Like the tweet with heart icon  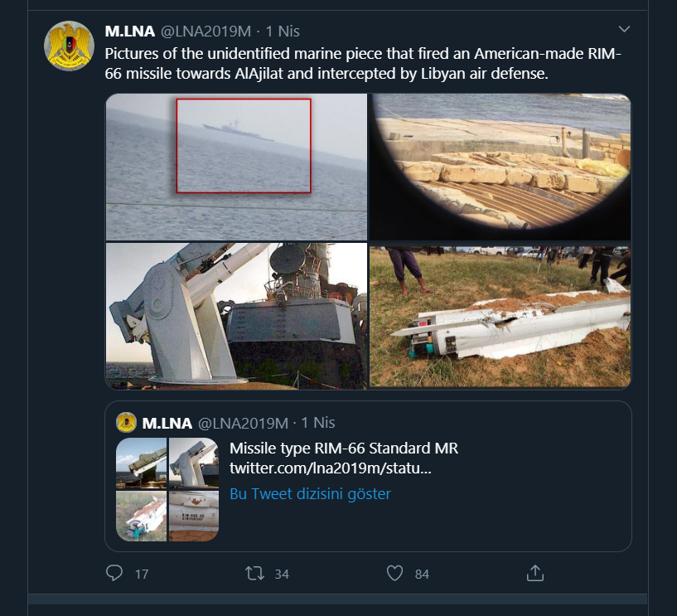tap(395, 573)
